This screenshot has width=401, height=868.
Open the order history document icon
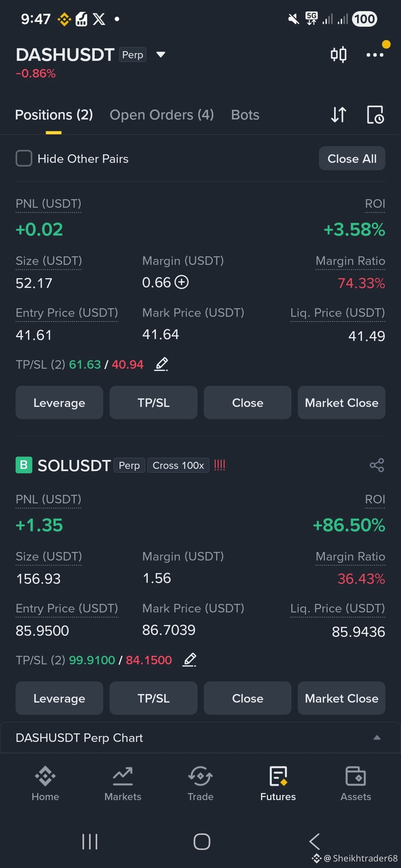375,115
